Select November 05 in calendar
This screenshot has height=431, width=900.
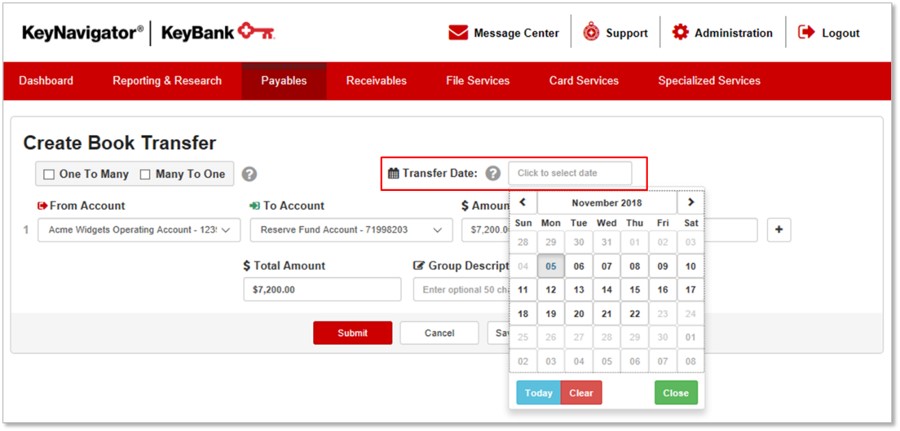coord(551,266)
